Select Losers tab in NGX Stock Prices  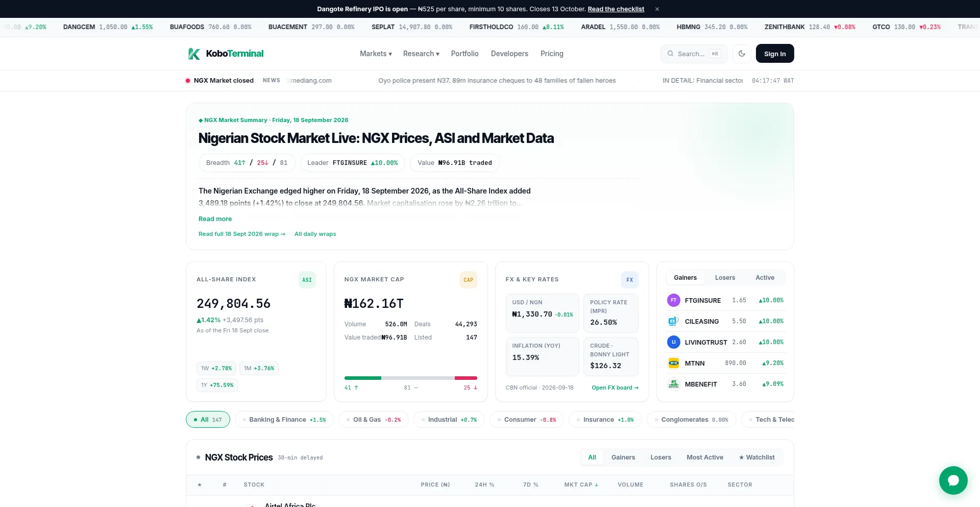click(660, 457)
